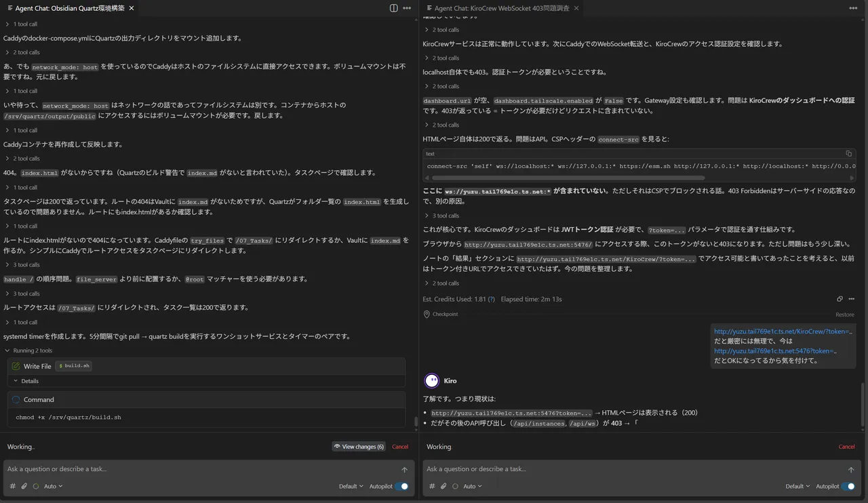Click the Write File pencil icon
The width and height of the screenshot is (868, 503).
tap(16, 366)
